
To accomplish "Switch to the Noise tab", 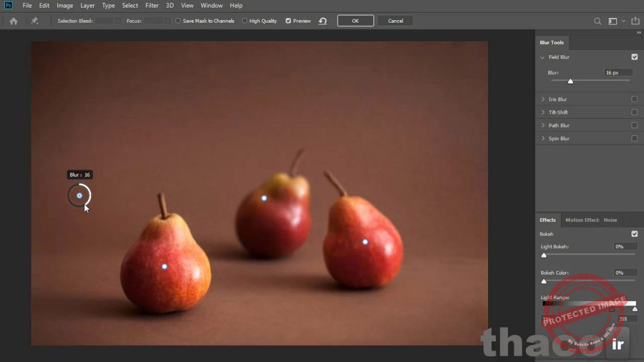I will [x=611, y=220].
